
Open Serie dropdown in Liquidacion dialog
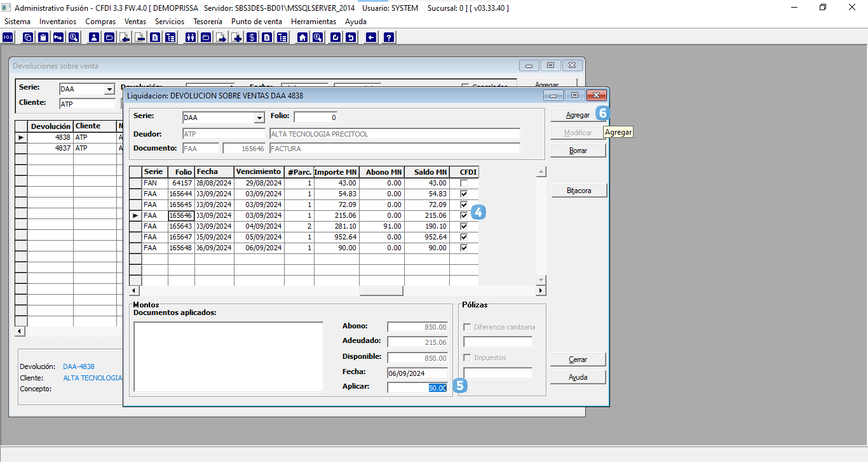[259, 118]
